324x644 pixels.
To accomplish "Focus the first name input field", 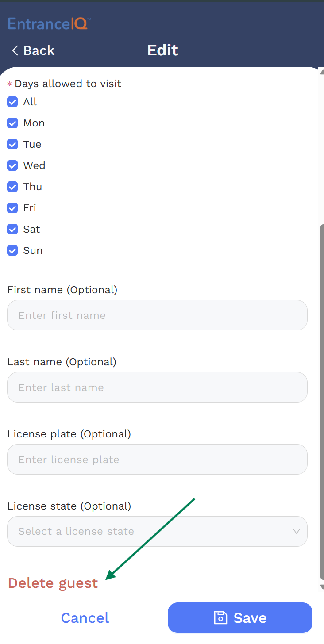I will click(157, 315).
